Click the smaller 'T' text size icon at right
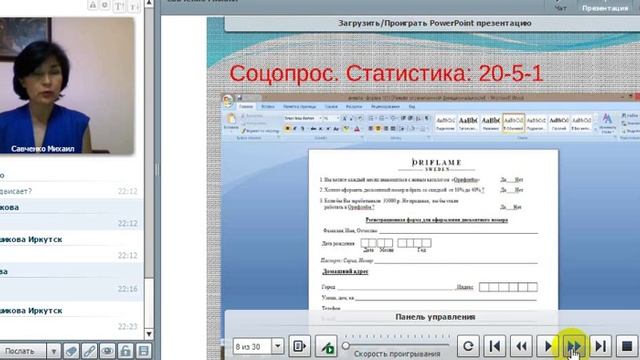The height and width of the screenshot is (360, 640). [x=133, y=5]
